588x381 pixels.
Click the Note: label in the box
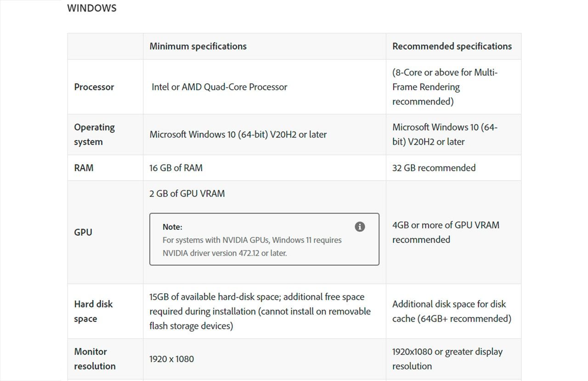tap(172, 227)
